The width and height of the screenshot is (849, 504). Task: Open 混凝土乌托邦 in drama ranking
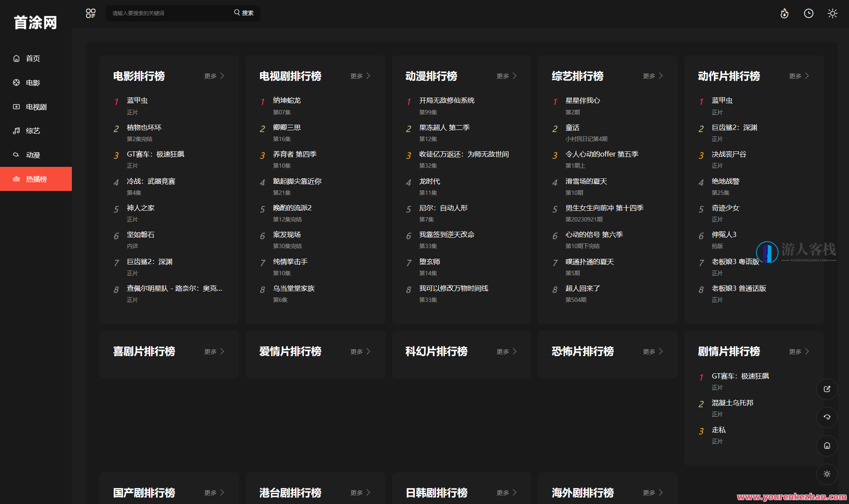pos(732,403)
